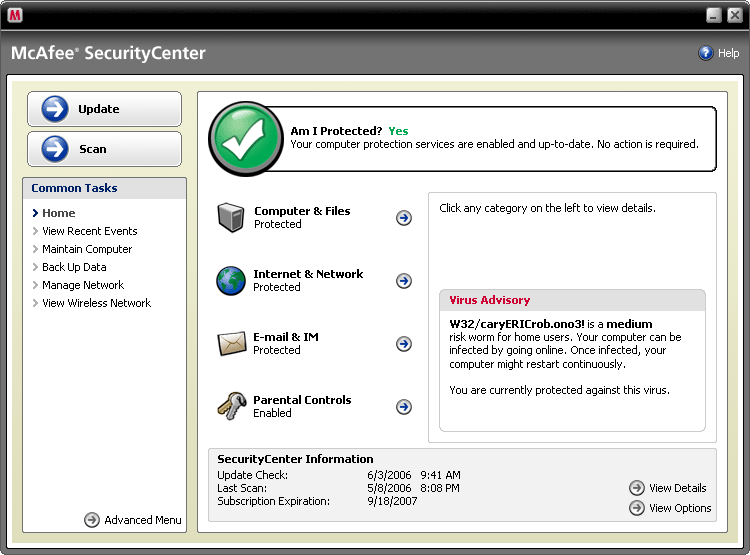Choose Back Up Data task

click(x=74, y=267)
